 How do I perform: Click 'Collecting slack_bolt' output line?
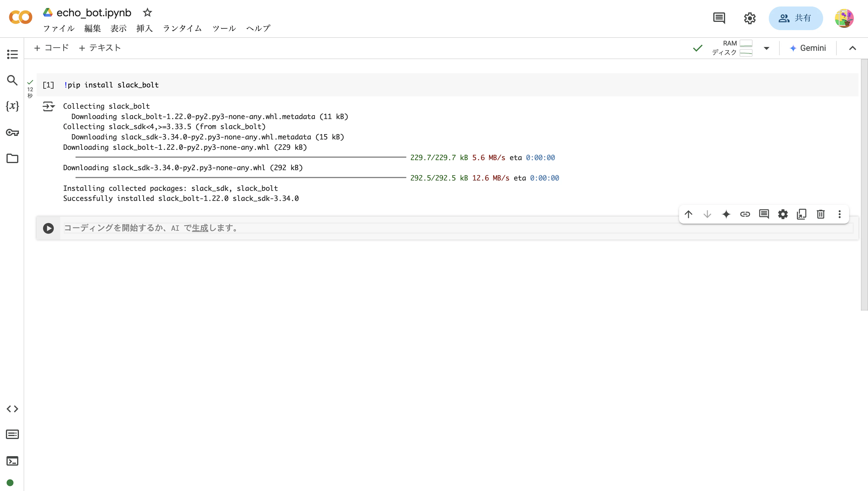pyautogui.click(x=107, y=107)
